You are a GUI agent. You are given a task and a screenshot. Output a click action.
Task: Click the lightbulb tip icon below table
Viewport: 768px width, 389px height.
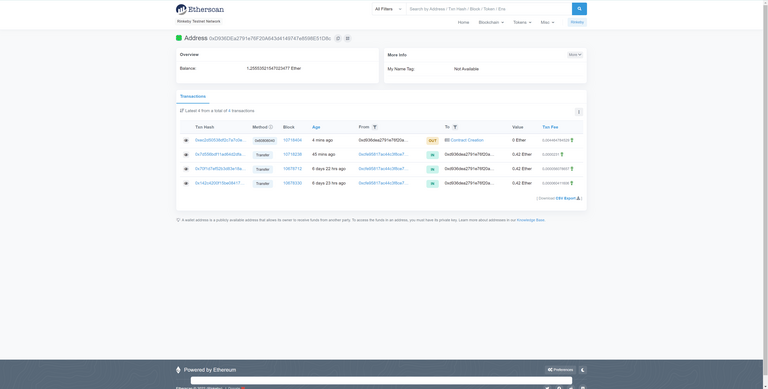click(x=178, y=220)
